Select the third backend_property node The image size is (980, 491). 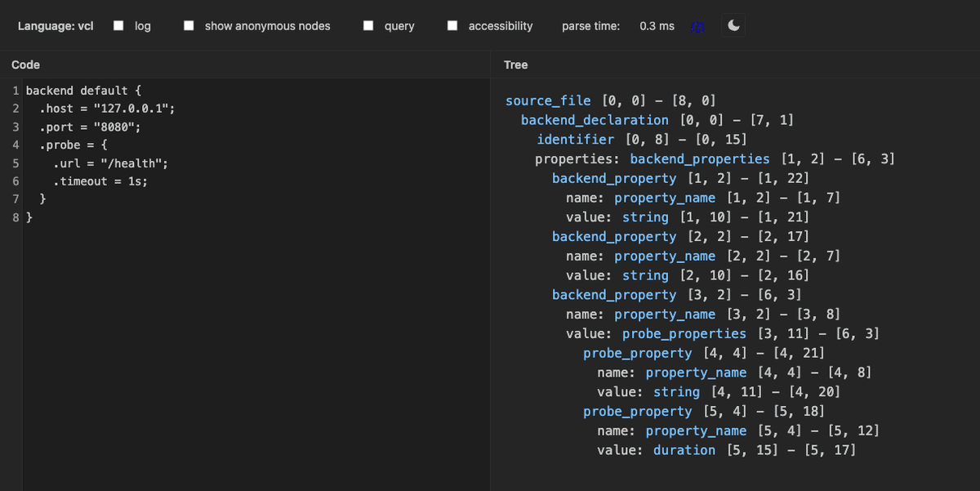tap(614, 295)
